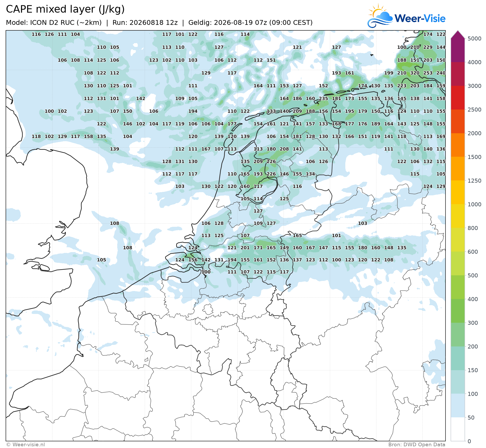Click the 320 CAPE value on the map
This screenshot has height=448, width=486.
point(415,73)
